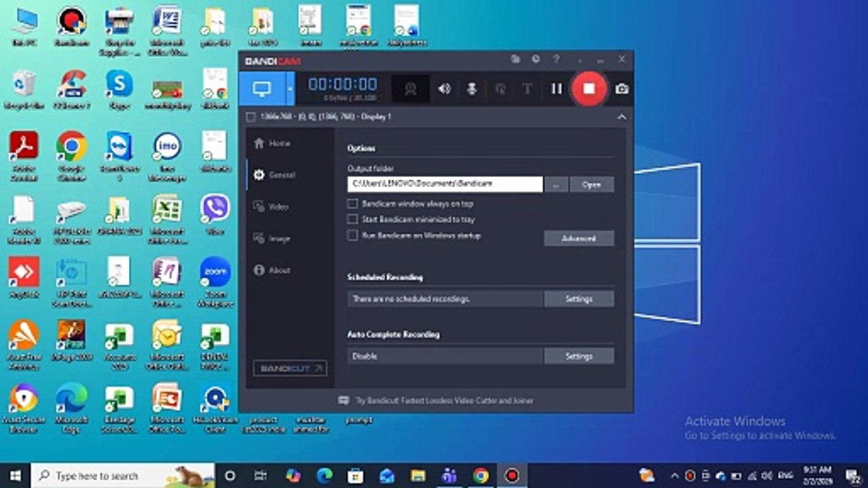Open the recording mode dropdown arrow
Screen dimensions: 868x488
(x=290, y=89)
